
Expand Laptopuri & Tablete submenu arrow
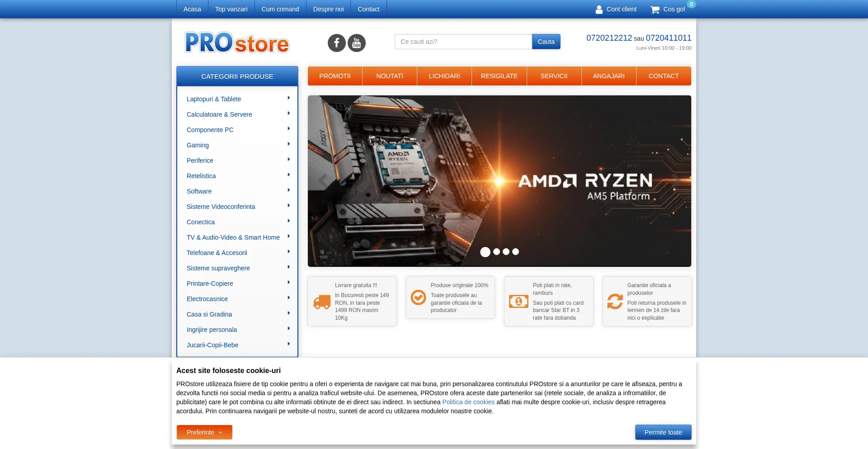click(288, 98)
